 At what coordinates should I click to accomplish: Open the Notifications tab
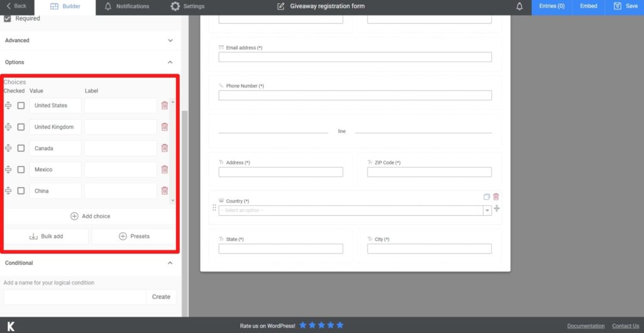[126, 6]
